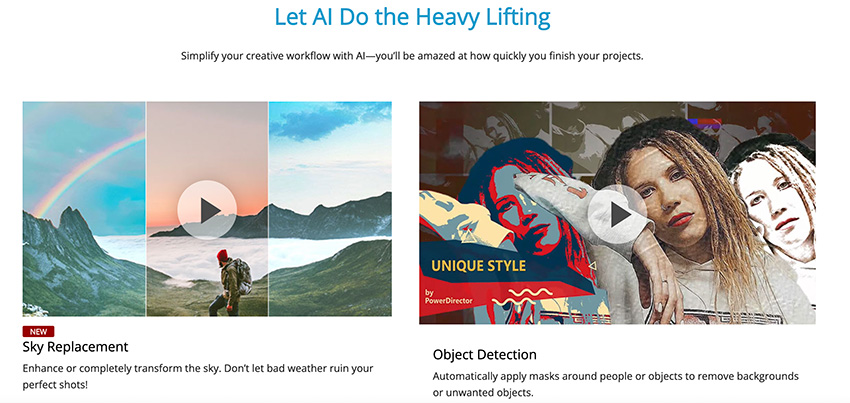The height and width of the screenshot is (403, 850).
Task: Click the rainbow arc in the sky
Action: (x=87, y=171)
